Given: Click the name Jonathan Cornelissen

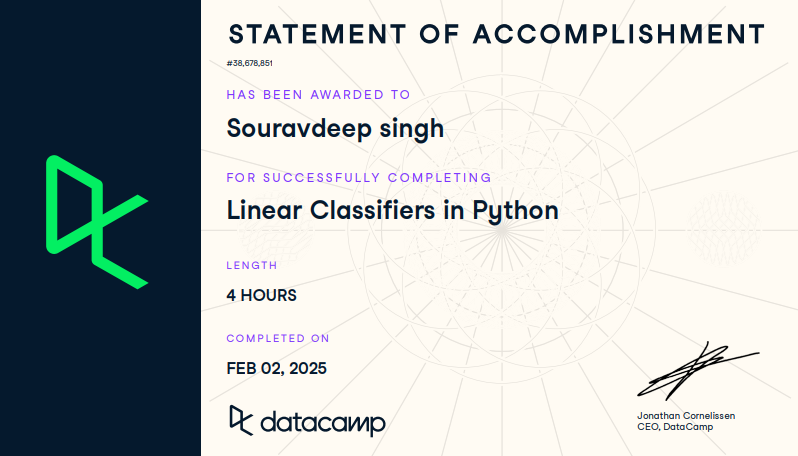Looking at the screenshot, I should [686, 416].
